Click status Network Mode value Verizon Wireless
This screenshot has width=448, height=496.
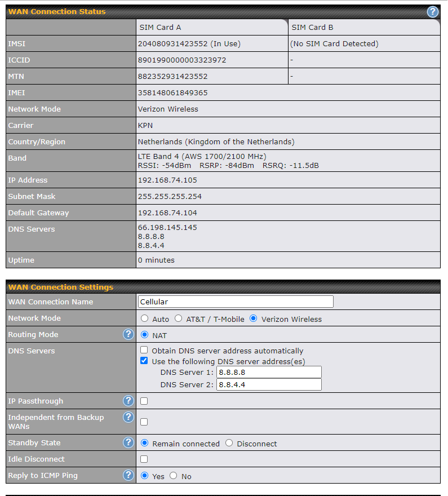point(168,109)
